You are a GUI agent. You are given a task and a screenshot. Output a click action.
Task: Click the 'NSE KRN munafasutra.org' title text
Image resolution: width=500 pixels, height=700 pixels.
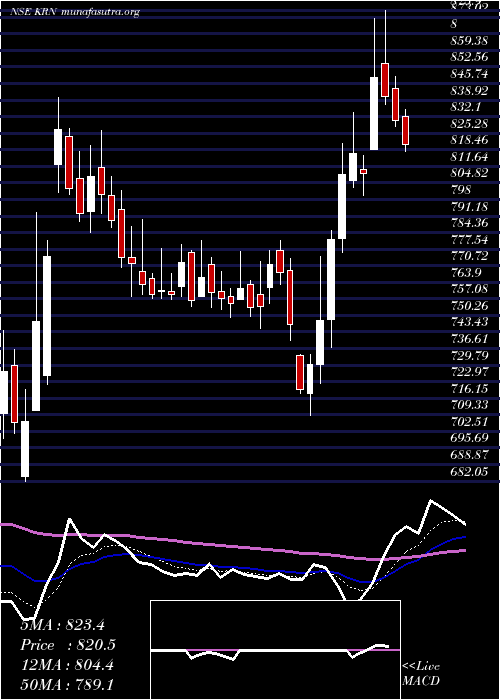(x=75, y=12)
